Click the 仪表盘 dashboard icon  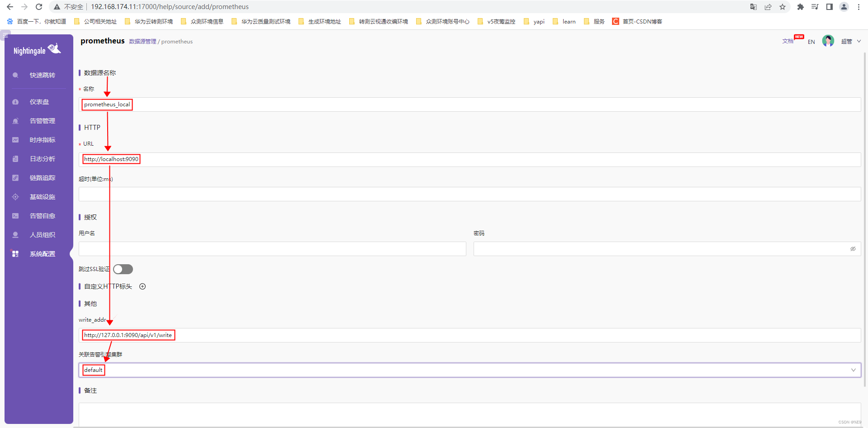click(15, 102)
